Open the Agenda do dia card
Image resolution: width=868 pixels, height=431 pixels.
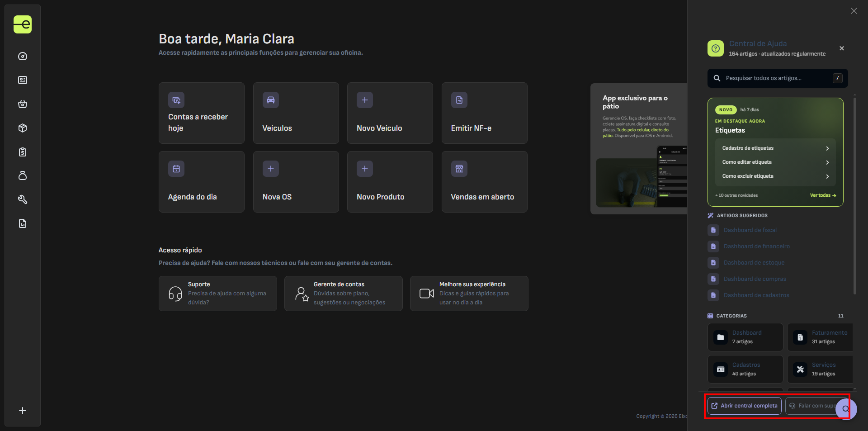202,182
